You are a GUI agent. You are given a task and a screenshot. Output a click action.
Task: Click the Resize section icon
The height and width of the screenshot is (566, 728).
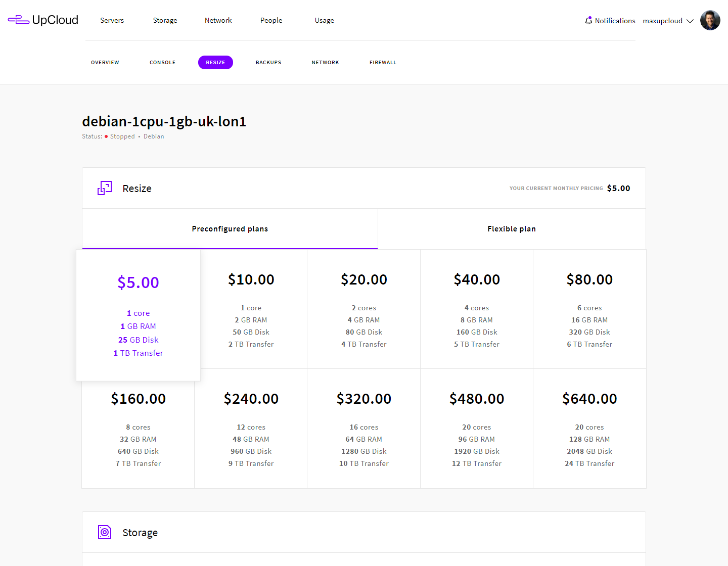click(x=105, y=188)
